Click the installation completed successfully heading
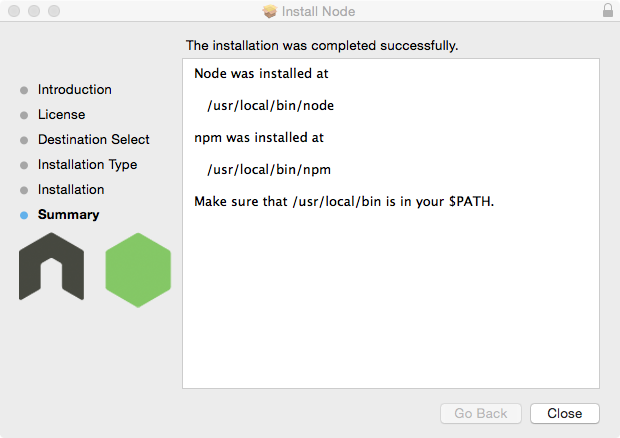Image resolution: width=620 pixels, height=438 pixels. click(x=322, y=45)
